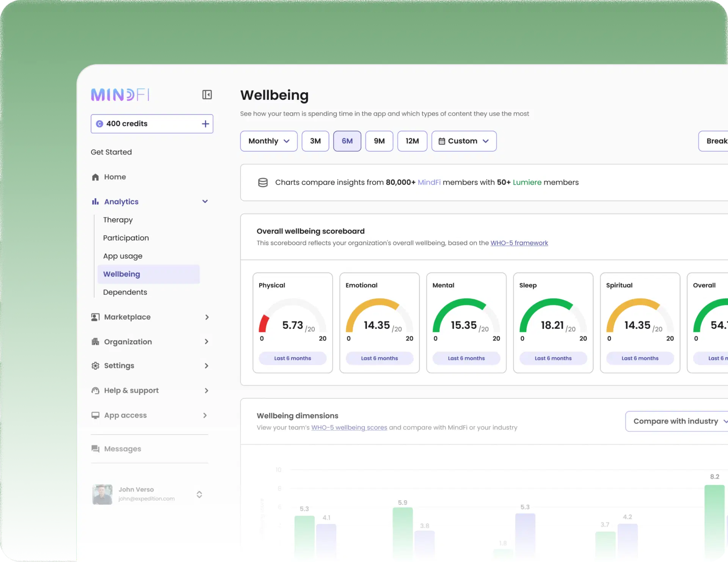Click the Get Started label

pyautogui.click(x=111, y=152)
